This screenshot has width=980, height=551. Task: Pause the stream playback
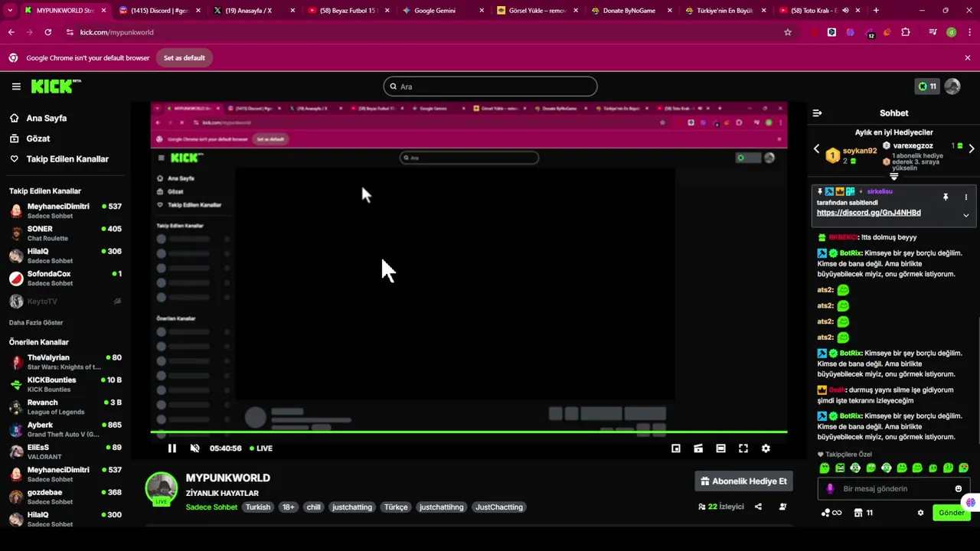pos(171,448)
